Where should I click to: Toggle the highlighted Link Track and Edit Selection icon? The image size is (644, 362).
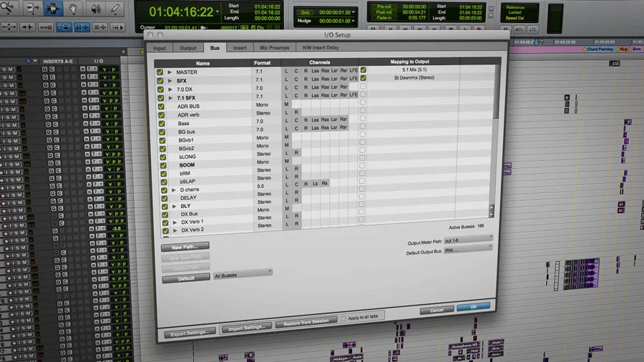64,27
